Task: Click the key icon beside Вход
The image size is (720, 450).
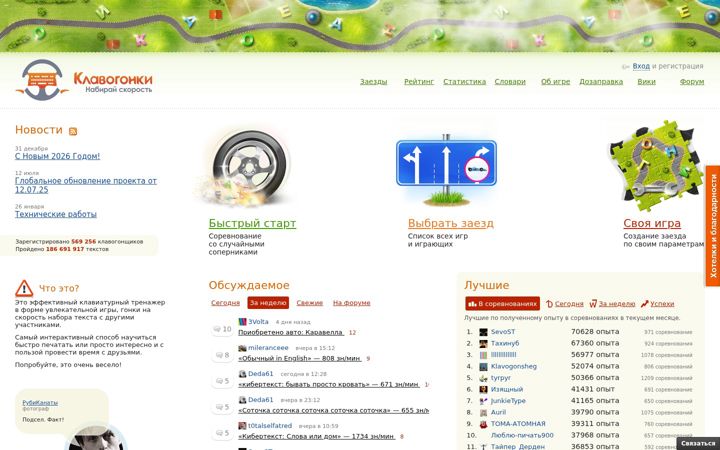Action: pos(625,67)
